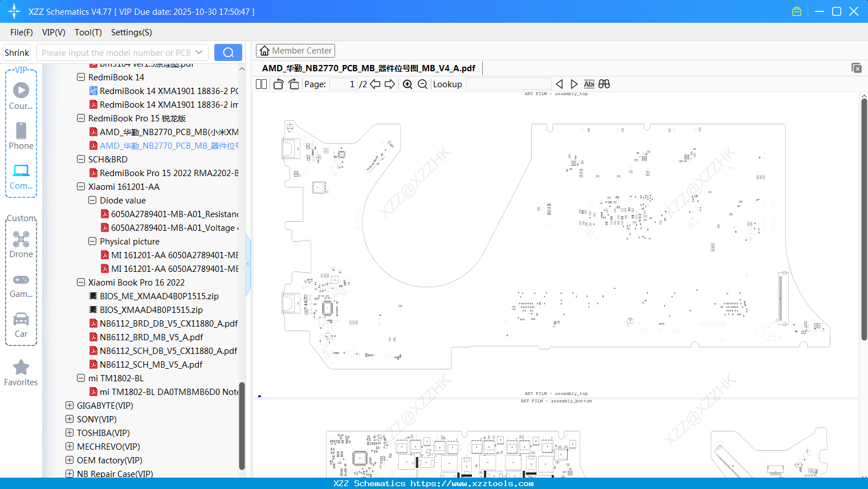The image size is (868, 489).
Task: Collapse the SCH&BRD folder
Action: pos(81,159)
